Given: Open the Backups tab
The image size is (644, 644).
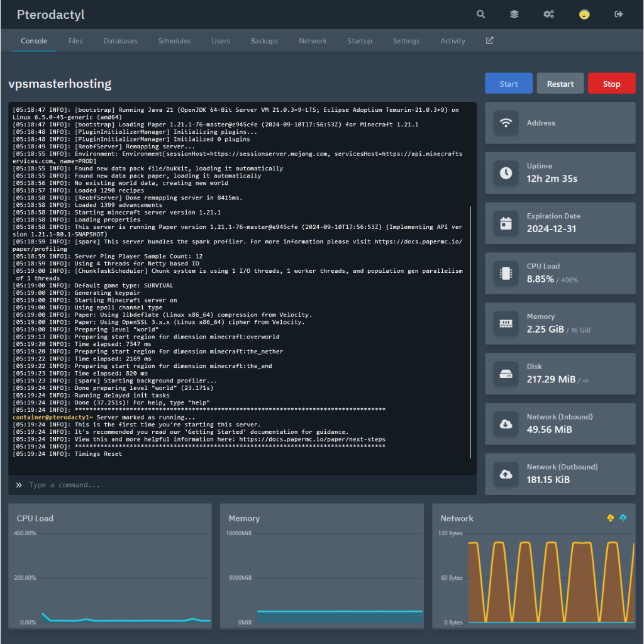Looking at the screenshot, I should pos(264,41).
